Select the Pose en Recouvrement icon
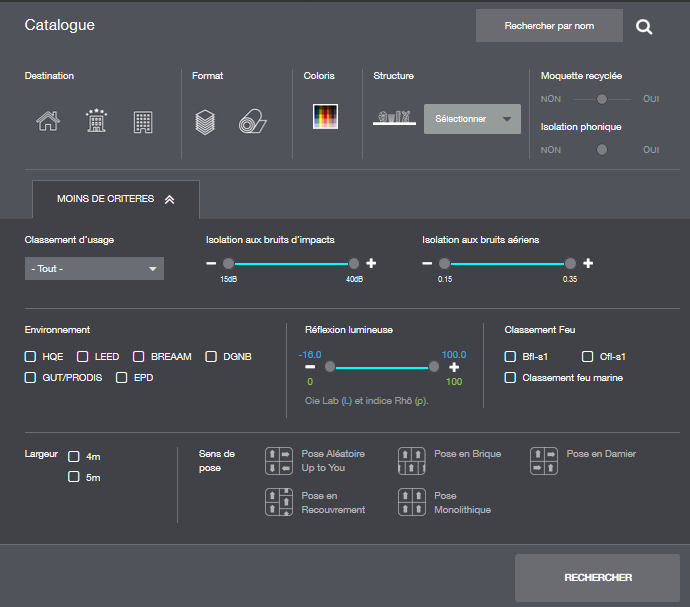 click(x=279, y=502)
